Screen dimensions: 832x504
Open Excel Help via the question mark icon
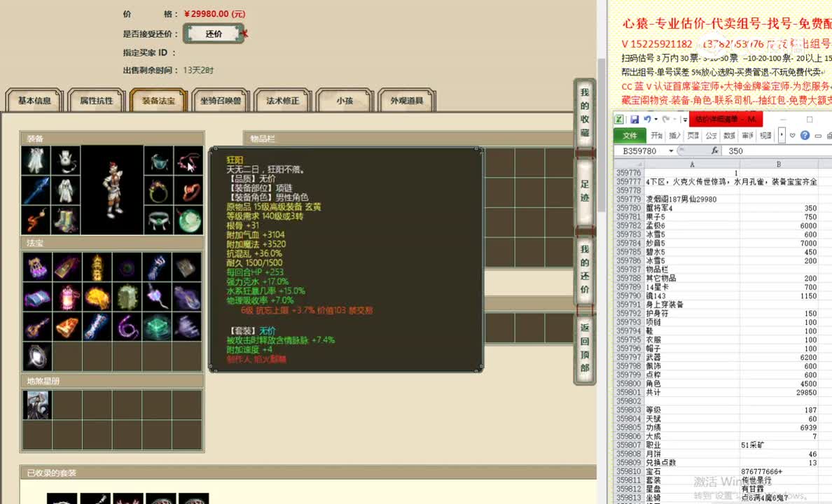click(805, 135)
